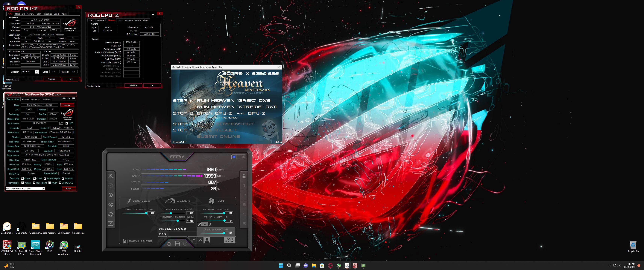The height and width of the screenshot is (270, 644).
Task: Click Run Heaven 'Xtreme' DX11 option
Action: pyautogui.click(x=236, y=107)
